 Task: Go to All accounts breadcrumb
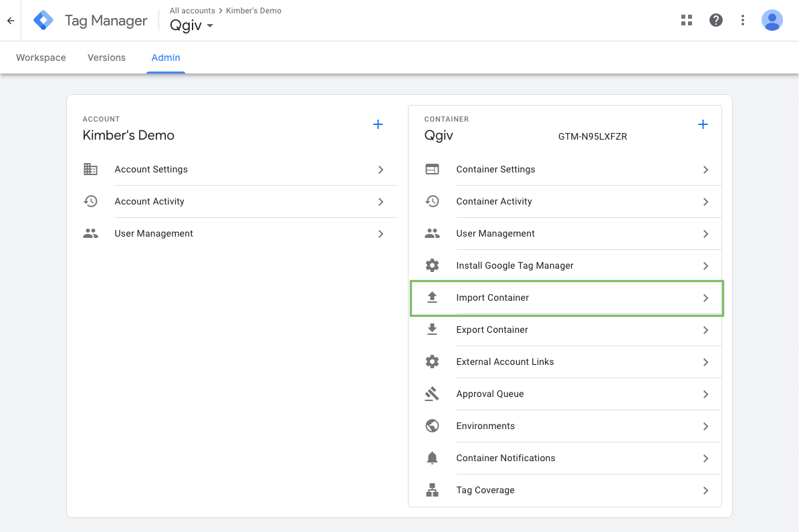coord(192,11)
